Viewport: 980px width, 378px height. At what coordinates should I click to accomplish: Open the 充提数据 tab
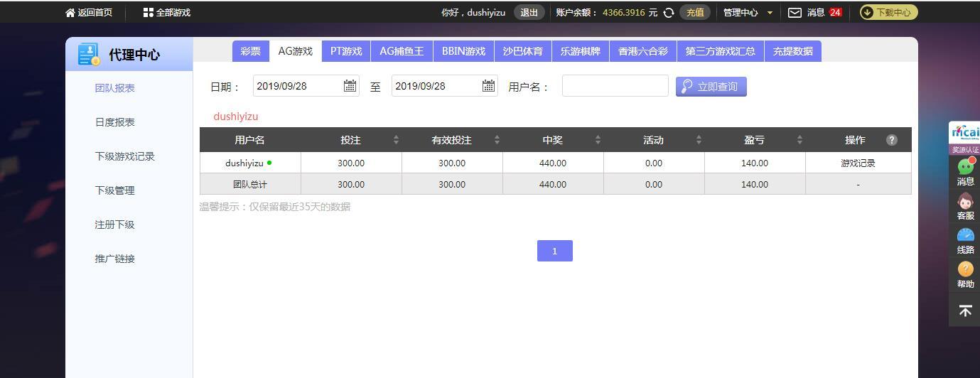point(793,51)
